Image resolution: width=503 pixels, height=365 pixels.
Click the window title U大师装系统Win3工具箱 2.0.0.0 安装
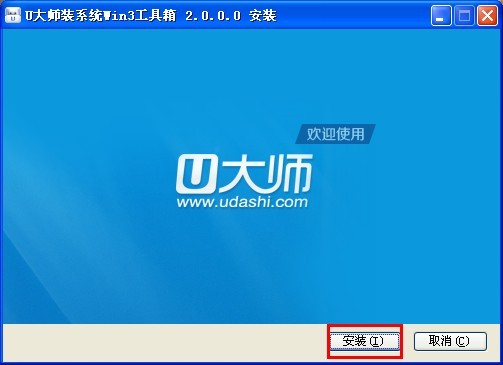151,16
